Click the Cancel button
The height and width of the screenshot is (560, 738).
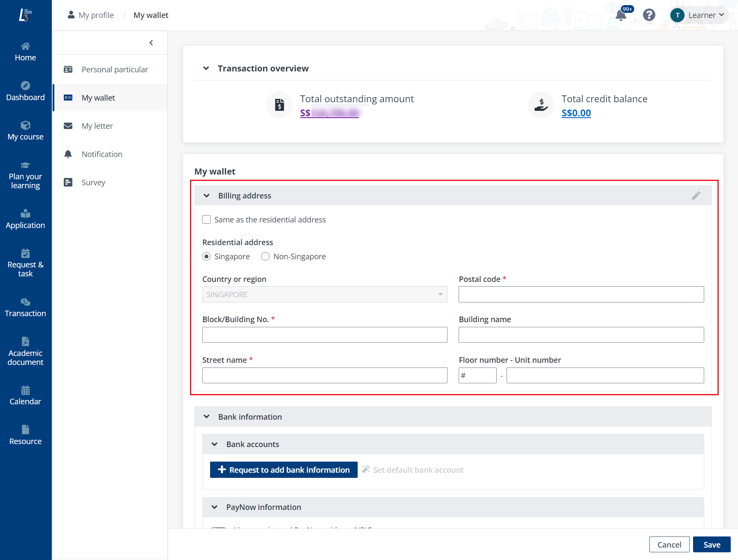[669, 545]
